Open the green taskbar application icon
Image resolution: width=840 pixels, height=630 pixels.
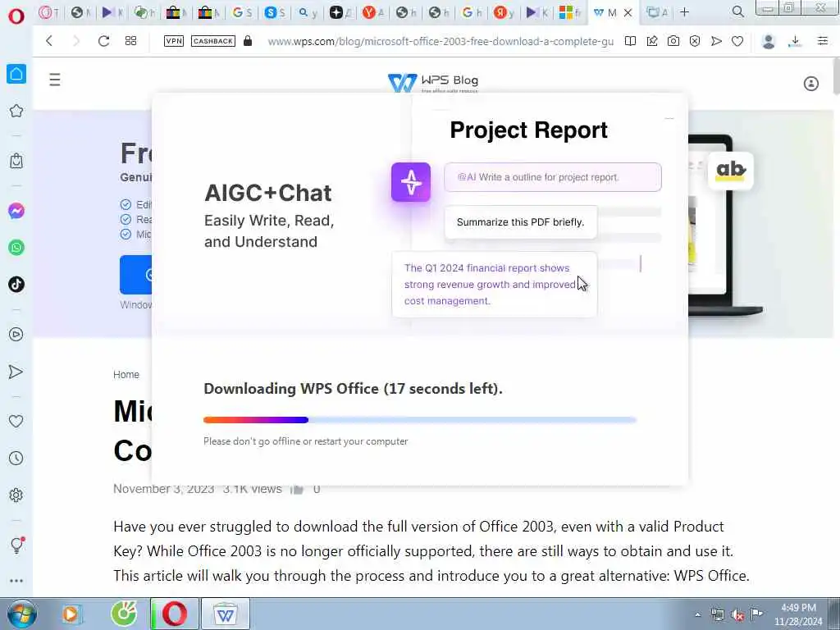click(124, 614)
